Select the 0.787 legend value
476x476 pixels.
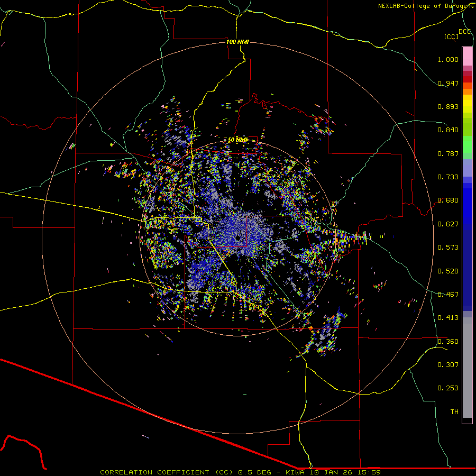tap(448, 153)
